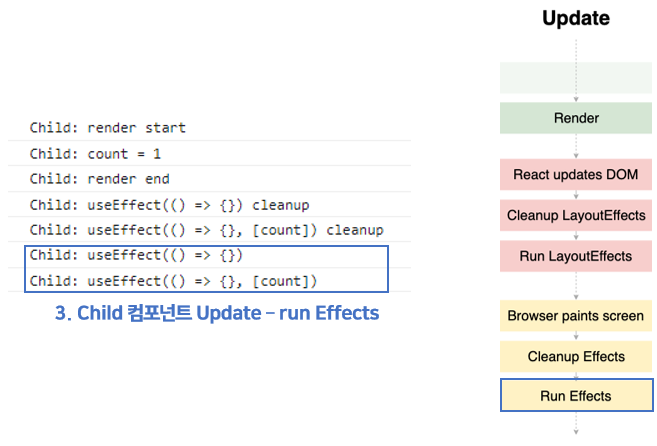Click the arrow above Browser paints screen
The height and width of the screenshot is (446, 657).
[576, 286]
